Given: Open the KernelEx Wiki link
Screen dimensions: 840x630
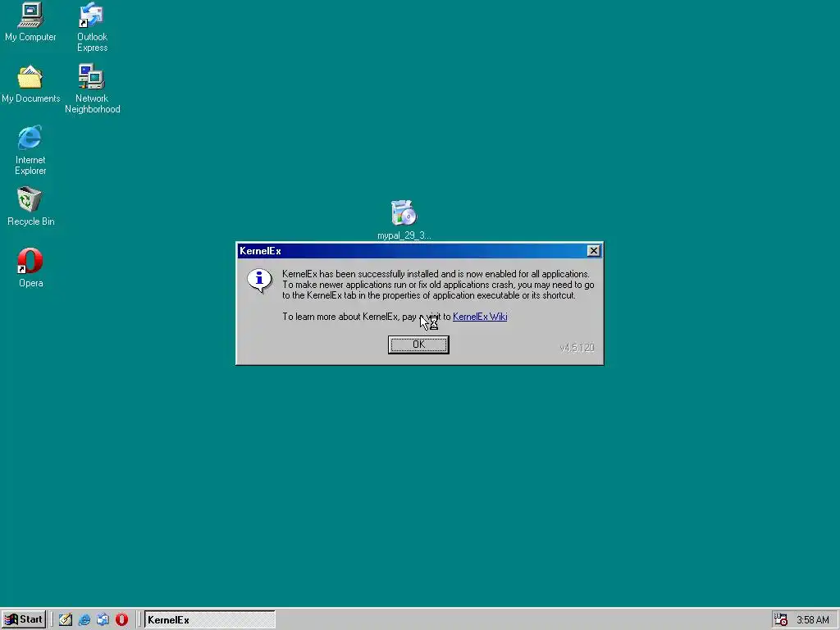Looking at the screenshot, I should [x=480, y=317].
